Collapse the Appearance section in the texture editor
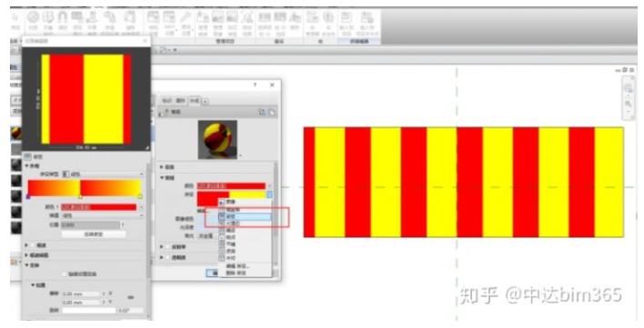The width and height of the screenshot is (644, 328). [27, 166]
